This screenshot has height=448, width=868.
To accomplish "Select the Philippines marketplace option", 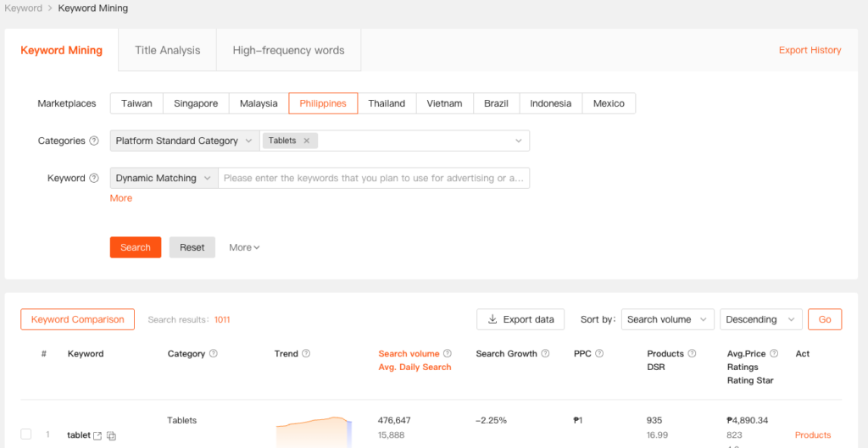I will 323,103.
